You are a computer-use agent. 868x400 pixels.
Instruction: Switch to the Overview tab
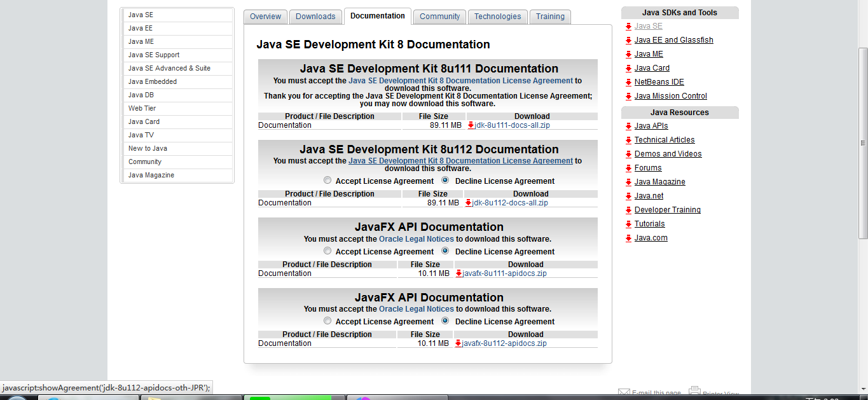(265, 17)
